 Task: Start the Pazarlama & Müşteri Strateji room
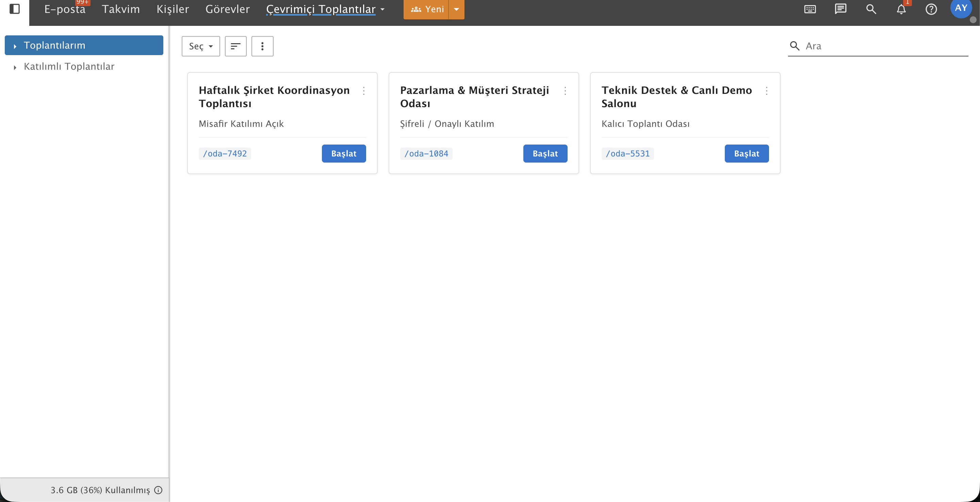click(x=545, y=153)
